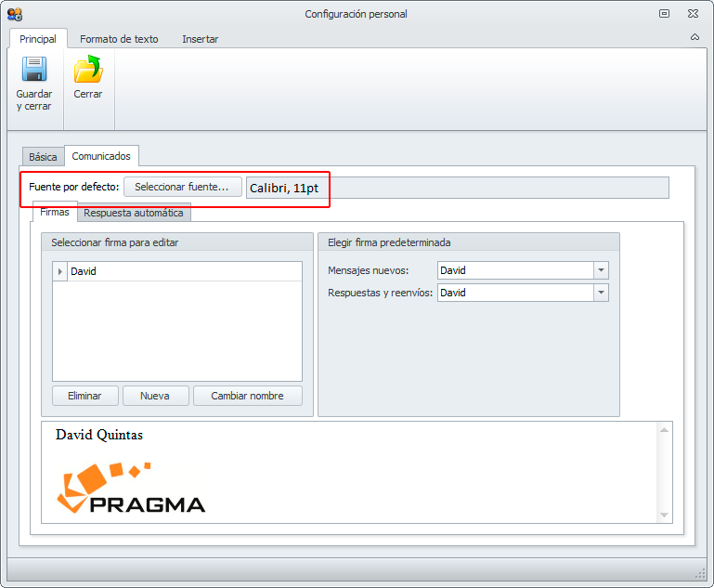Switch to the Básica tab
Image resolution: width=714 pixels, height=588 pixels.
pos(44,157)
